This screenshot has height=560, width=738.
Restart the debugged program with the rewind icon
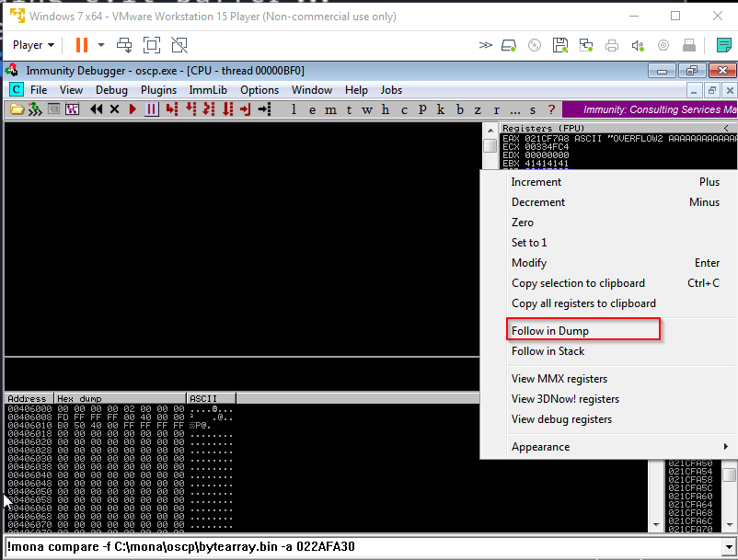96,109
